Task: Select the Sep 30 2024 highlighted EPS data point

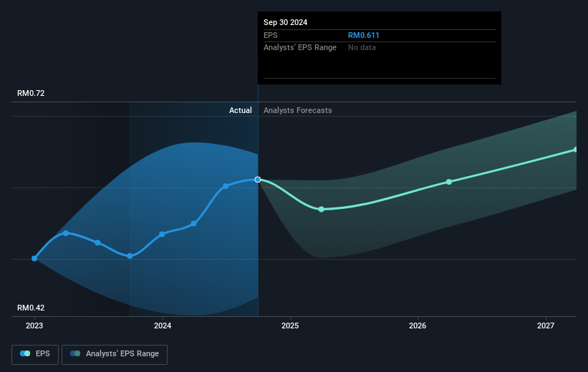Action: [258, 180]
